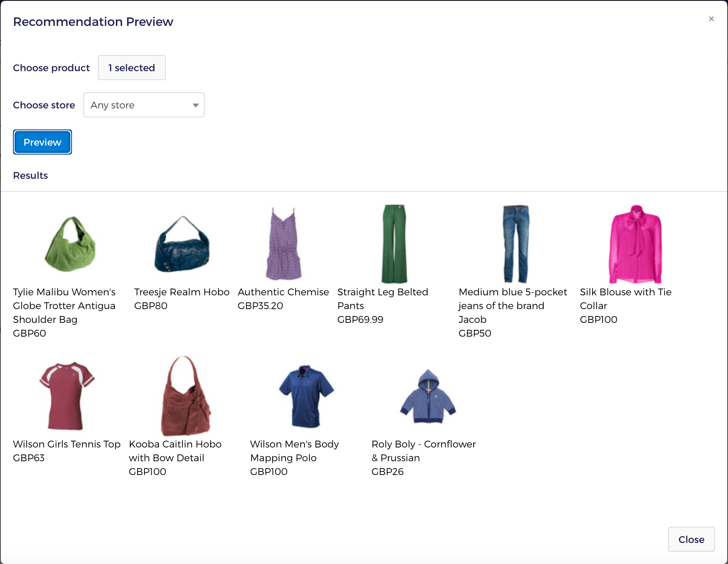Click the GBP50 price
The height and width of the screenshot is (564, 728).
pyautogui.click(x=475, y=333)
